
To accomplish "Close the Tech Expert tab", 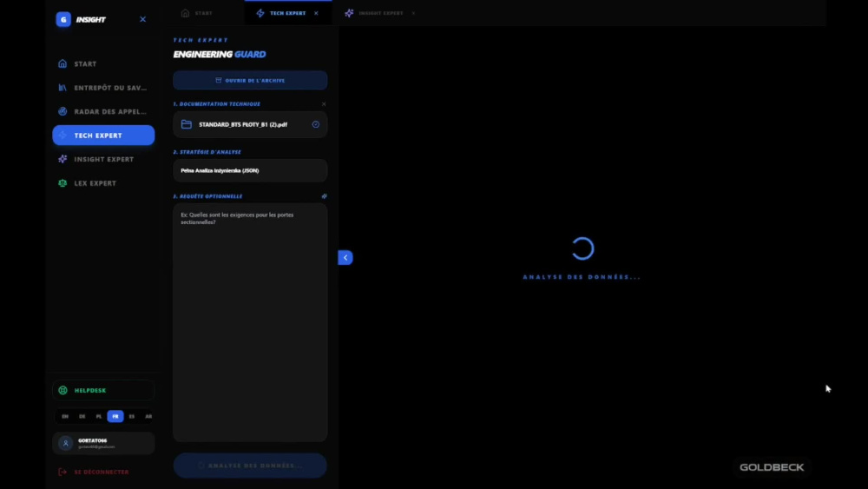I will (316, 13).
